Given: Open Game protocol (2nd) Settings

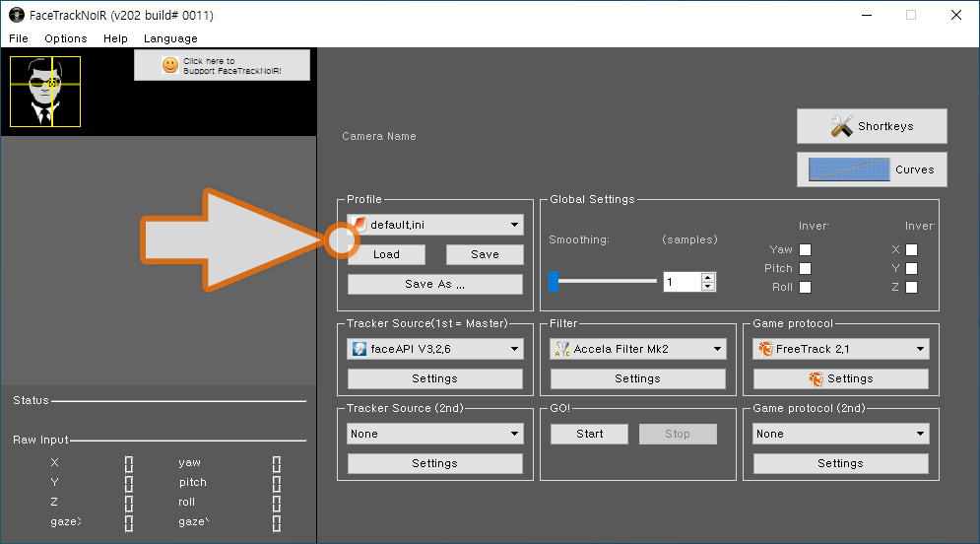Looking at the screenshot, I should (x=840, y=463).
